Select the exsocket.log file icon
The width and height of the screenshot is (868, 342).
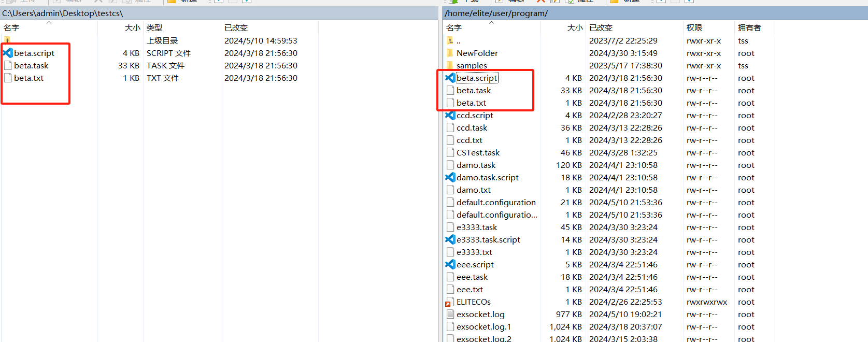[450, 315]
